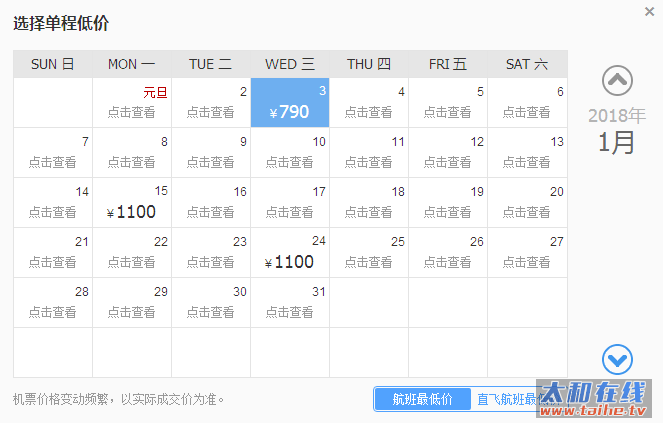663x423 pixels.
Task: Check price for January 4
Action: pos(369,102)
